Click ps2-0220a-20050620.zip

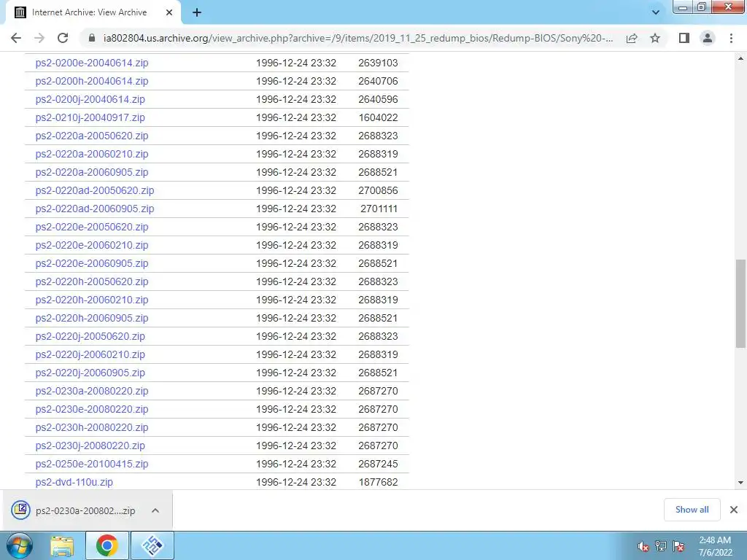(91, 136)
